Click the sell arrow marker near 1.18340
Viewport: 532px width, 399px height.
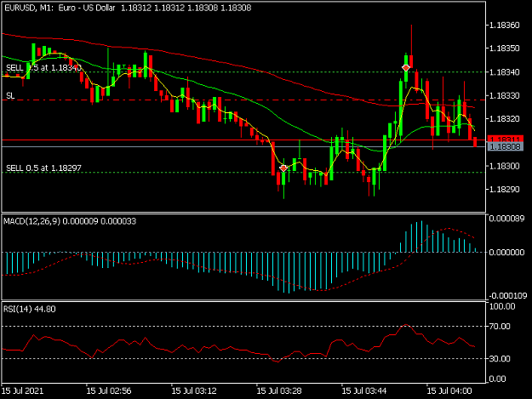tap(406, 68)
